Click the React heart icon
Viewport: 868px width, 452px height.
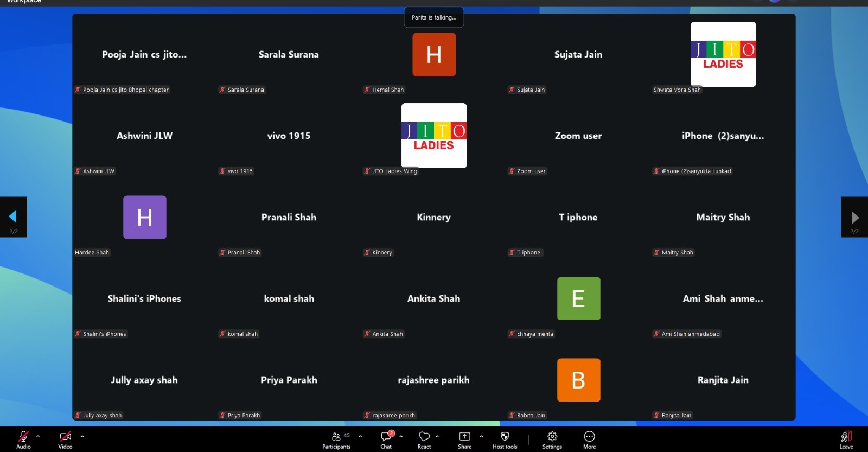pos(424,437)
